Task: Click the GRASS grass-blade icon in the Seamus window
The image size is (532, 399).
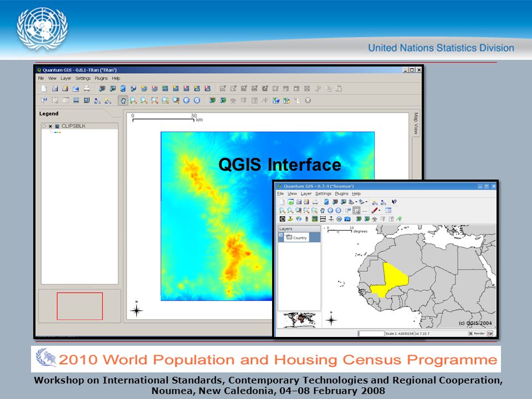Action: tap(400, 219)
